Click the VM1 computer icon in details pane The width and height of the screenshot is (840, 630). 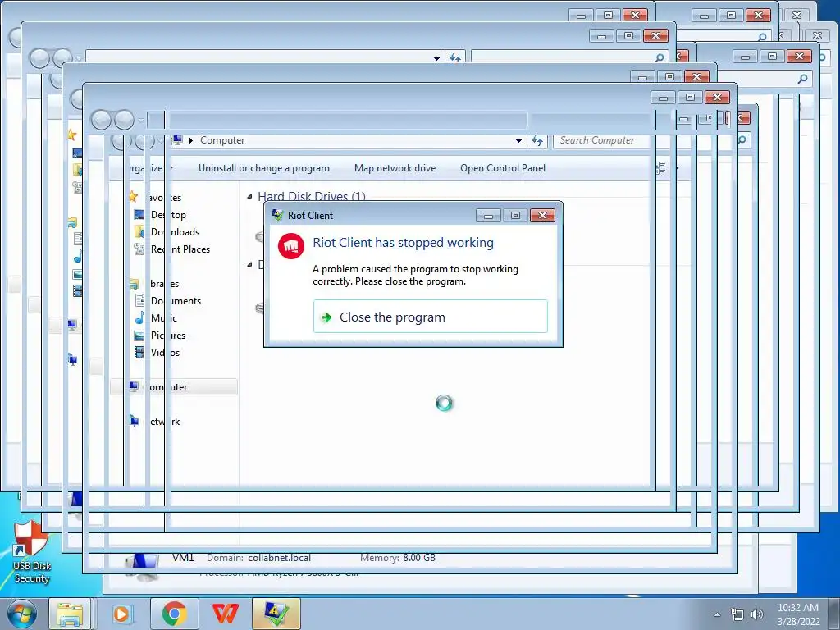142,566
